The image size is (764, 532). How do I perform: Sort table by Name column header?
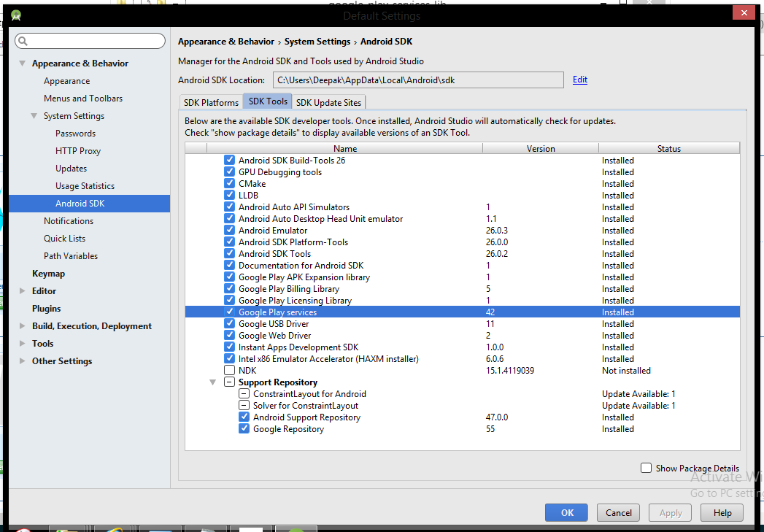[345, 149]
